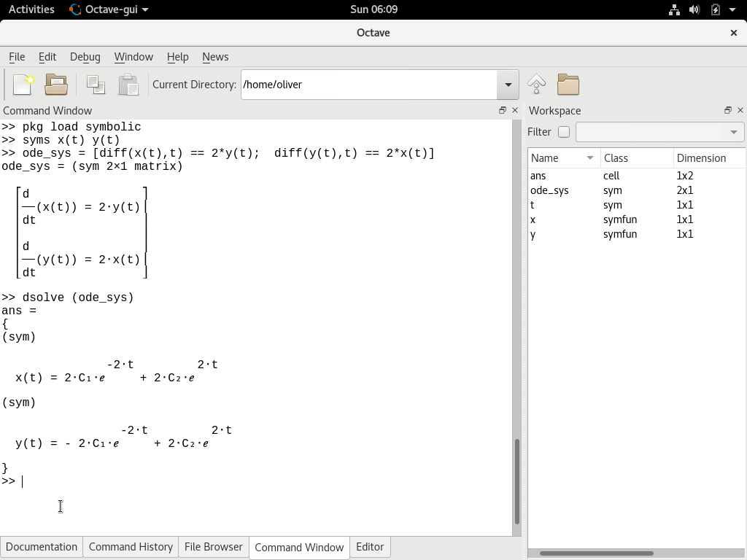Viewport: 747px width, 560px height.
Task: Go up one directory level icon
Action: pyautogui.click(x=536, y=85)
